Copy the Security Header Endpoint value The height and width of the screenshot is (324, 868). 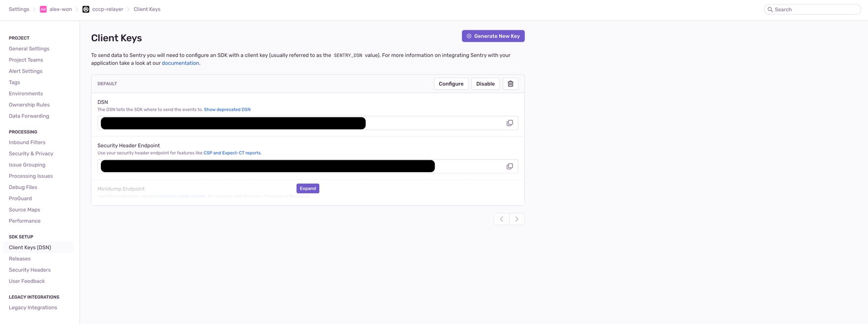pos(510,166)
